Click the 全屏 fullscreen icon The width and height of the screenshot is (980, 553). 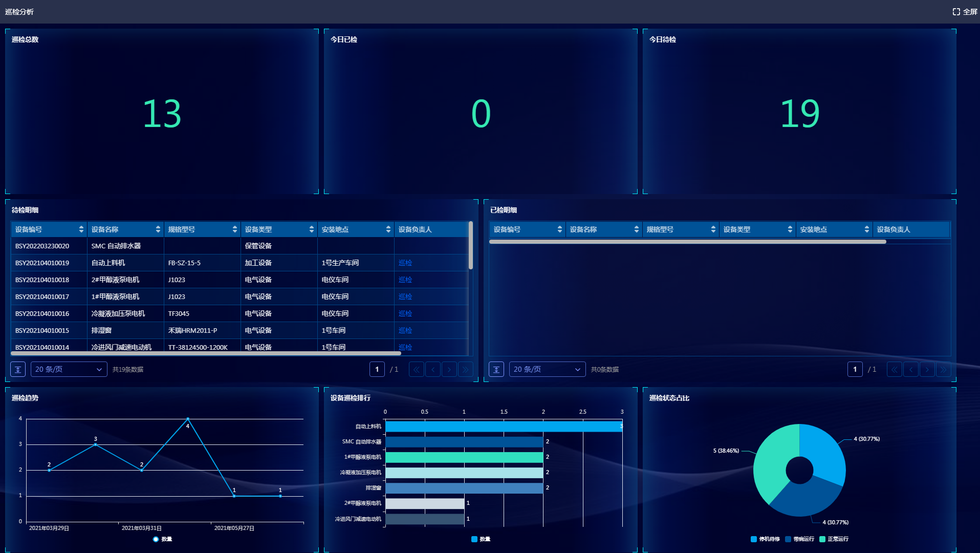click(956, 12)
